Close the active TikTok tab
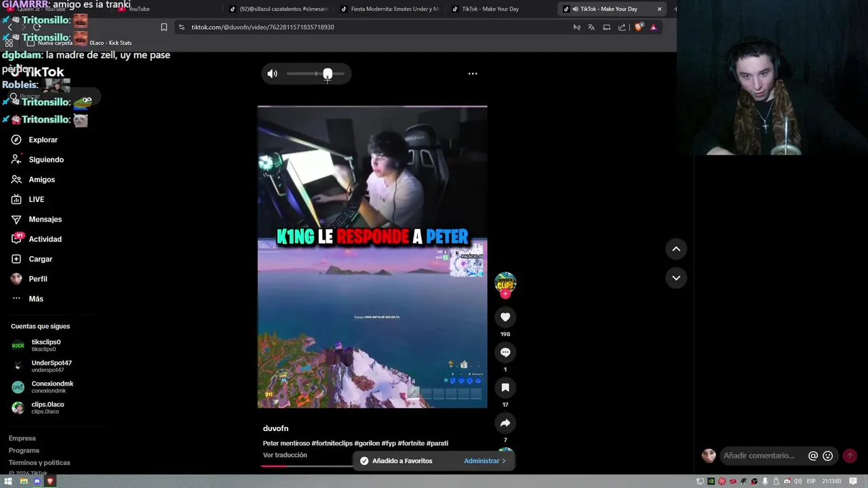This screenshot has width=868, height=488. coord(659,9)
